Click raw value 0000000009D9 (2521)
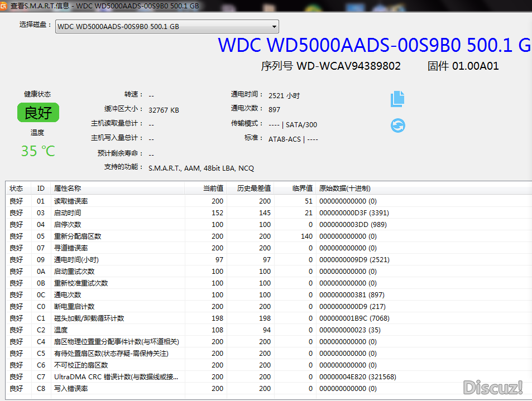The height and width of the screenshot is (401, 532). (354, 260)
